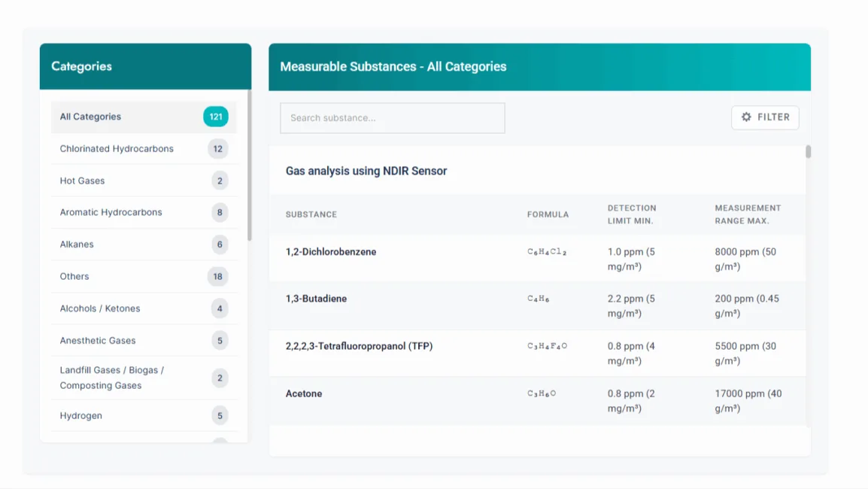Pick the Alcohols / Ketones category
The height and width of the screenshot is (489, 868).
[x=100, y=308]
